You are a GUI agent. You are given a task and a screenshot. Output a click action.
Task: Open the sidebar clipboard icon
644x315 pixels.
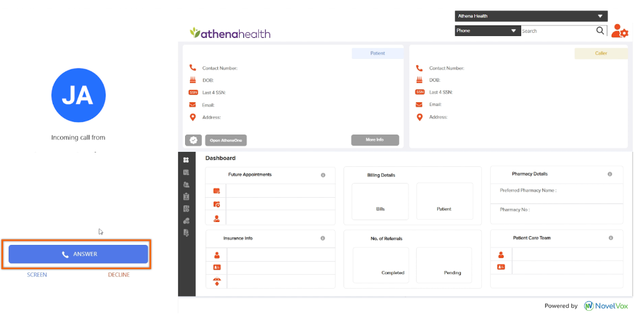pyautogui.click(x=186, y=197)
